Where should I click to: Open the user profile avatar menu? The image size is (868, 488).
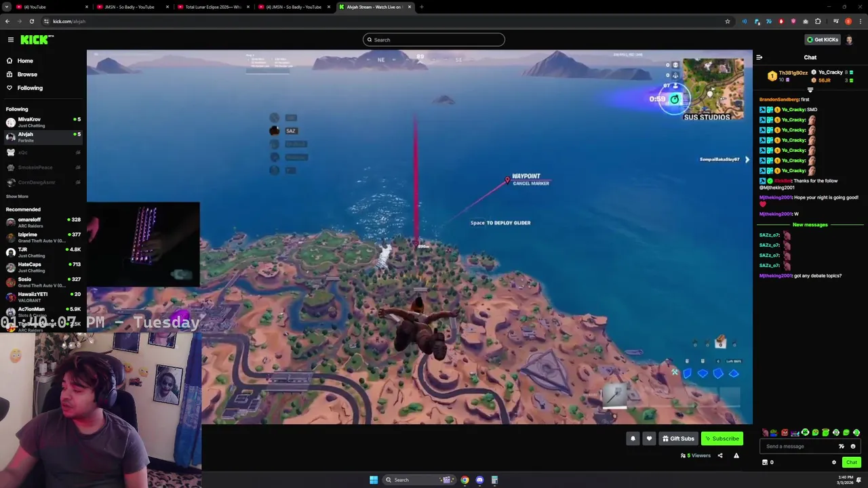(x=850, y=40)
